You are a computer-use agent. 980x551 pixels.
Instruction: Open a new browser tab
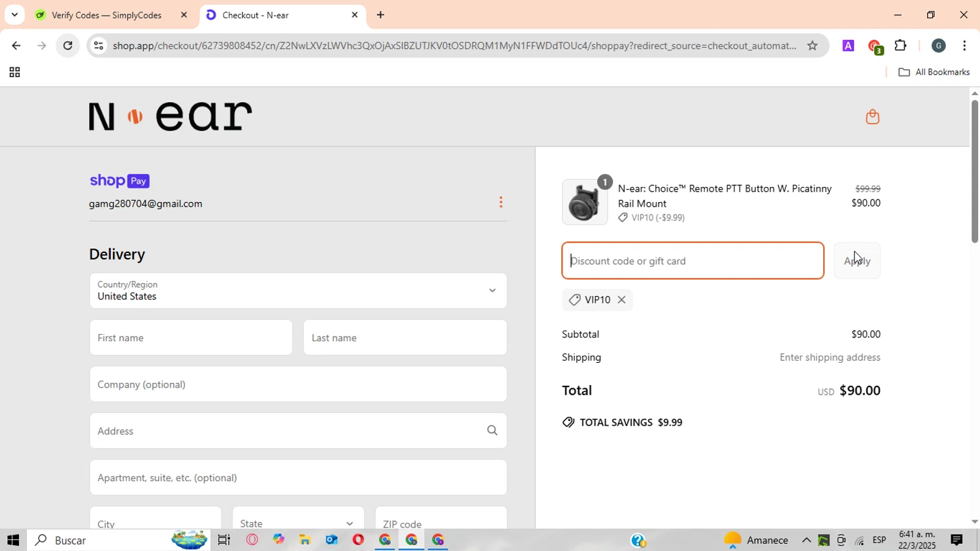[x=381, y=15]
